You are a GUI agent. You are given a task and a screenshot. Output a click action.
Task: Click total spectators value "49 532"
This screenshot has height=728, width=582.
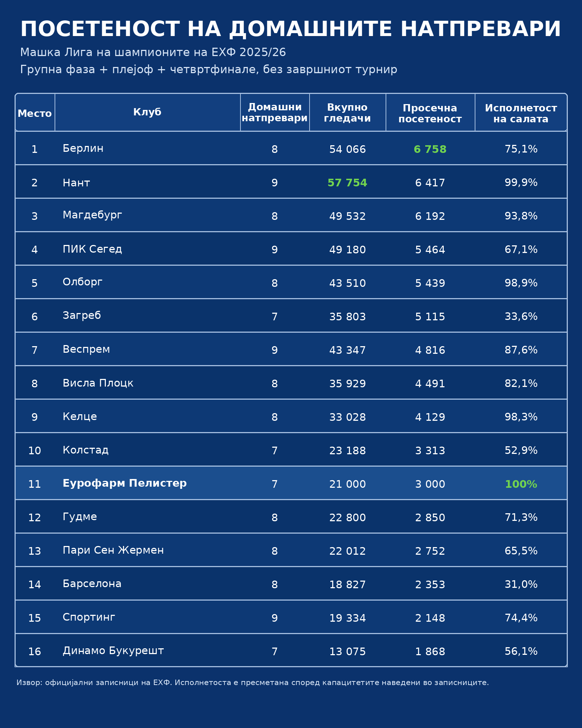[x=347, y=216]
